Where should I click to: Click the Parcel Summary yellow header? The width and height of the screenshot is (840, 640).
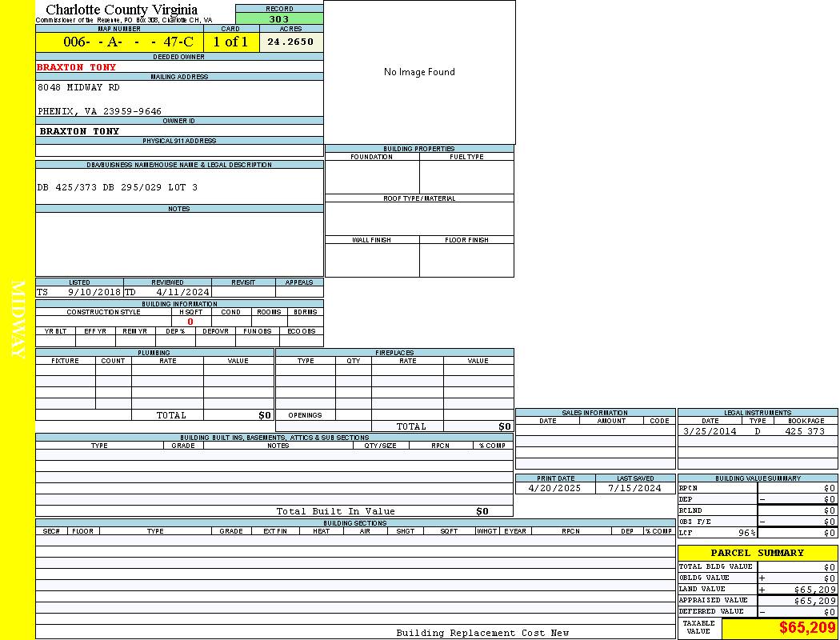(x=757, y=553)
